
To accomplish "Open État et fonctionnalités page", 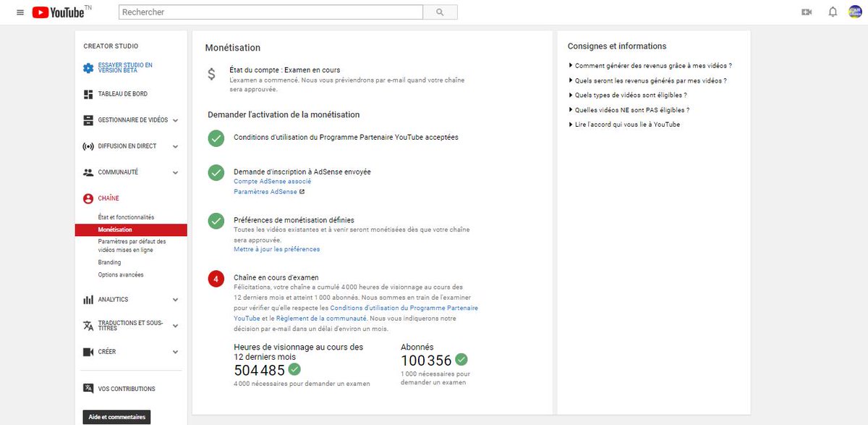I will [126, 217].
